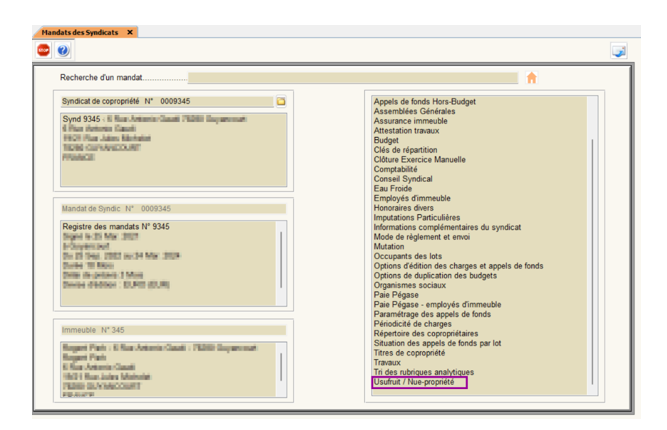Image resolution: width=667 pixels, height=430 pixels.
Task: Select Conseil Syndical list entry
Action: pos(403,179)
